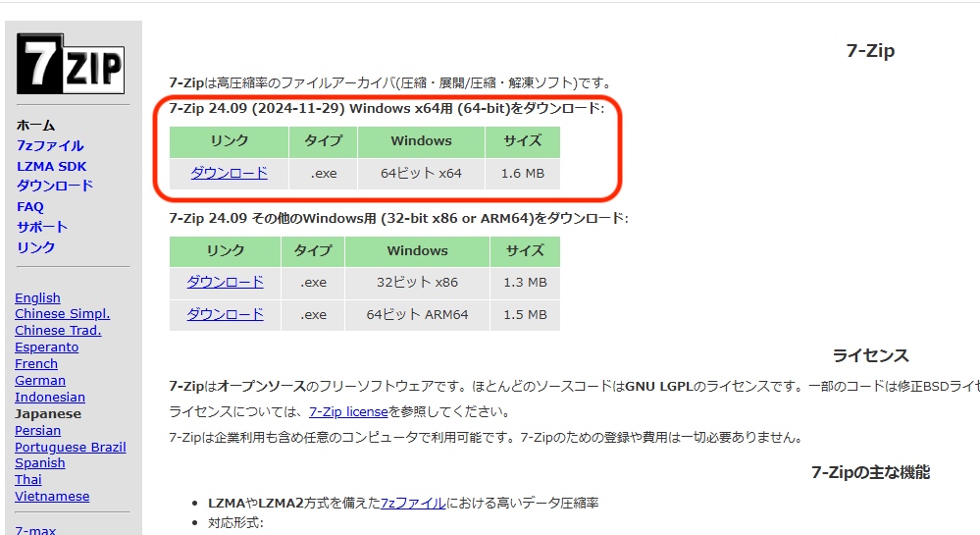Screen dimensions: 980x535
Task: Switch language to Vietnamese
Action: pyautogui.click(x=52, y=496)
